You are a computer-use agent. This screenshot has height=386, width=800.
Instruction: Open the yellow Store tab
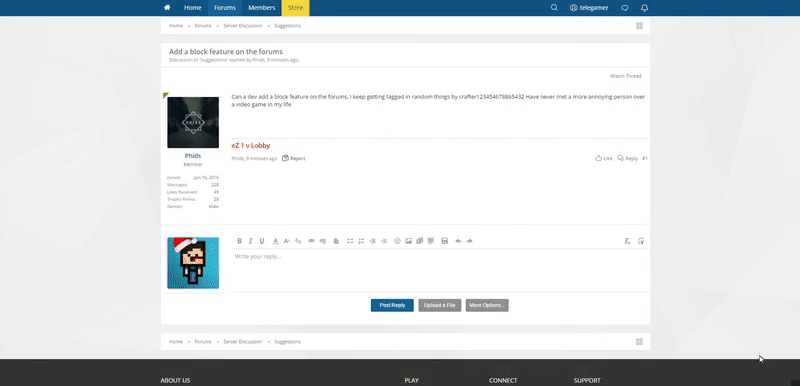pos(295,8)
